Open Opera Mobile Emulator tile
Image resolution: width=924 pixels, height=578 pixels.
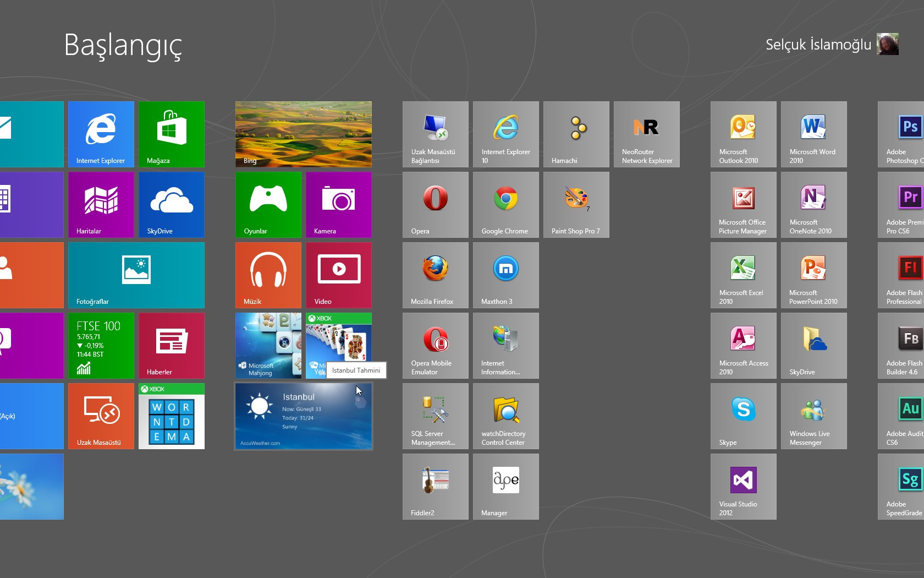[436, 346]
